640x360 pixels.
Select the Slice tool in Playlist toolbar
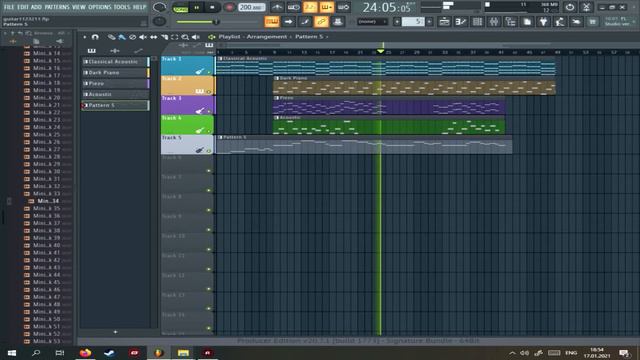164,37
